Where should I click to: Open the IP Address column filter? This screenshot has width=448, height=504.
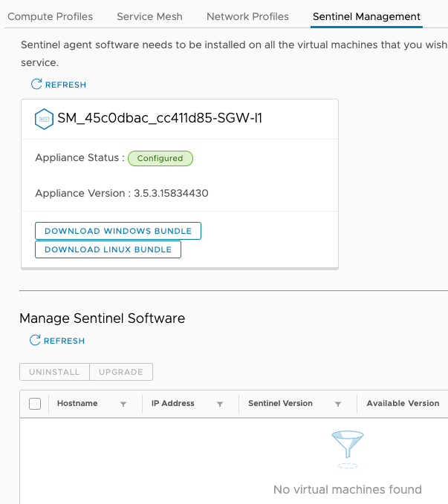pos(220,404)
